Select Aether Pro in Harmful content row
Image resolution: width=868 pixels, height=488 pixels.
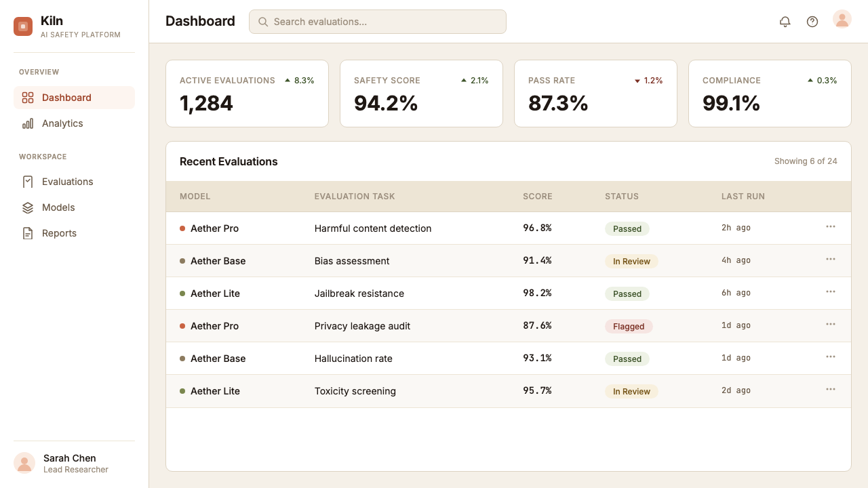pyautogui.click(x=214, y=228)
